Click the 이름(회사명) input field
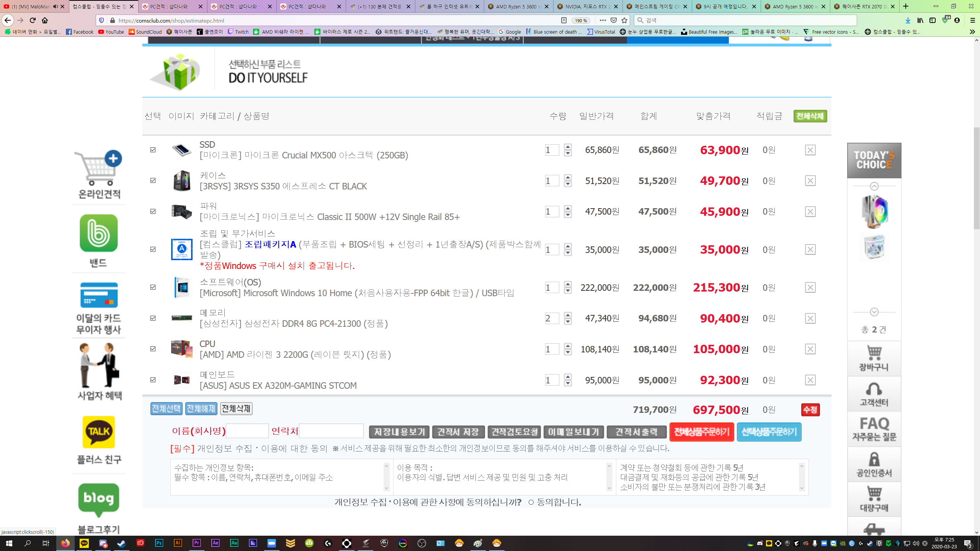The image size is (980, 551). point(247,431)
